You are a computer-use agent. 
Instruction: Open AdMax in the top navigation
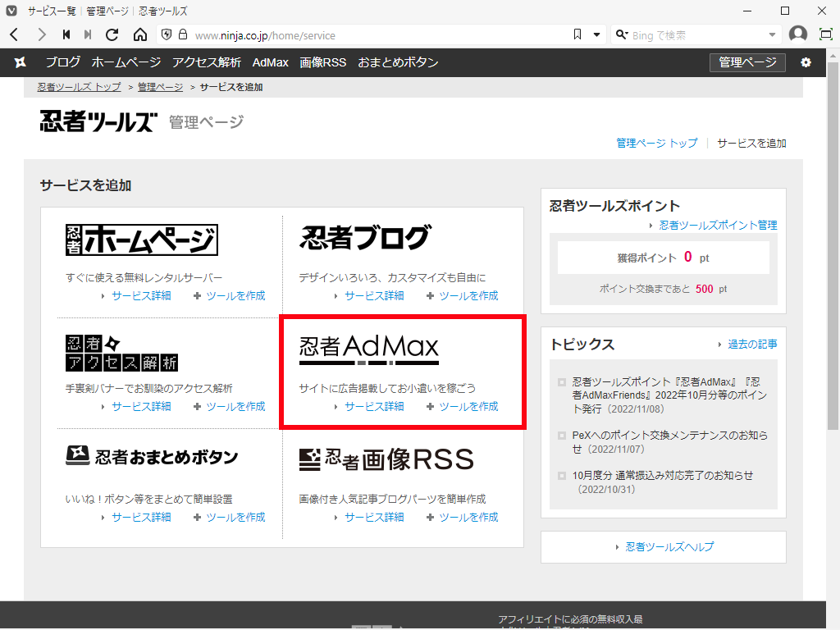point(271,62)
